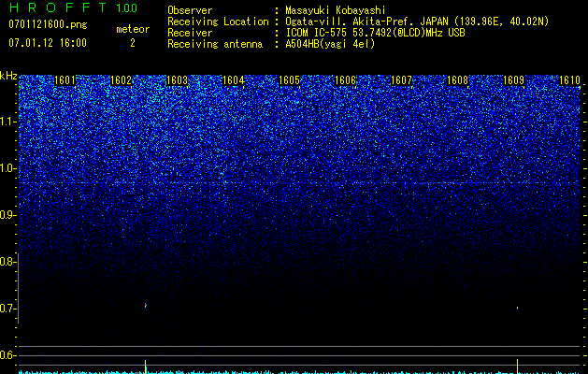Select filename 0701121600.png

click(x=48, y=24)
